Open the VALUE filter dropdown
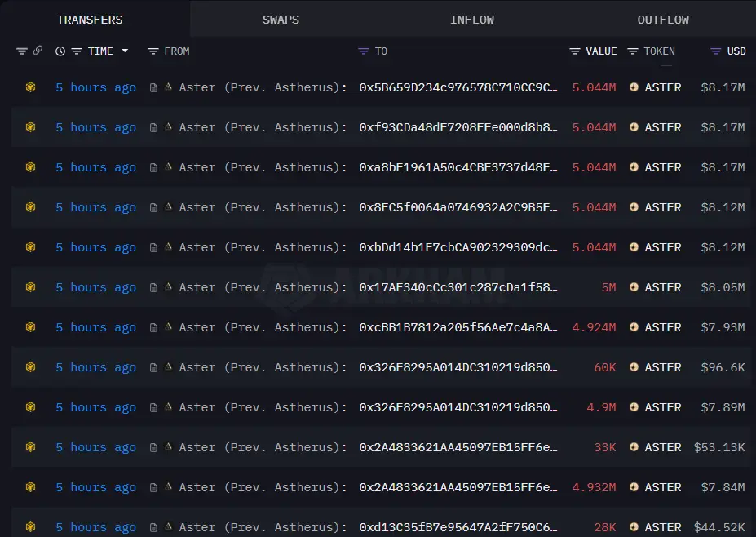Screen dimensions: 756x537 (575, 51)
